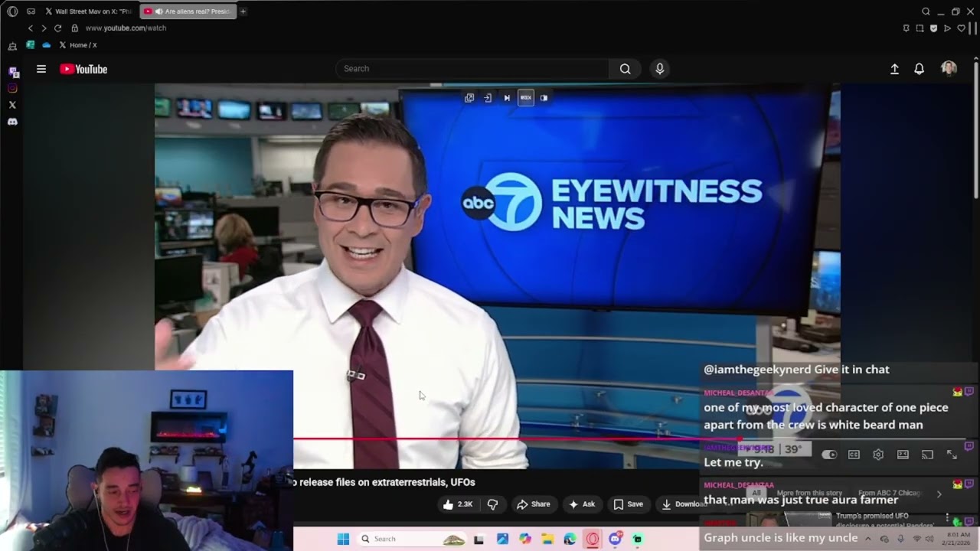Open player settings gear
This screenshot has width=980, height=551.
tap(878, 455)
